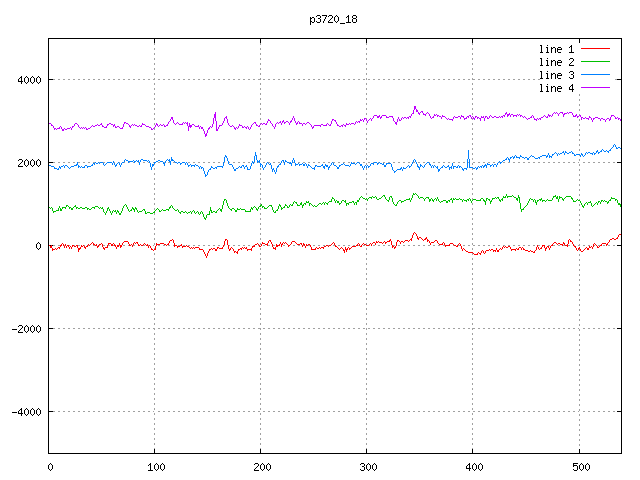This screenshot has height=480, width=640.
Task: Select the line 1 legend label
Action: (557, 49)
